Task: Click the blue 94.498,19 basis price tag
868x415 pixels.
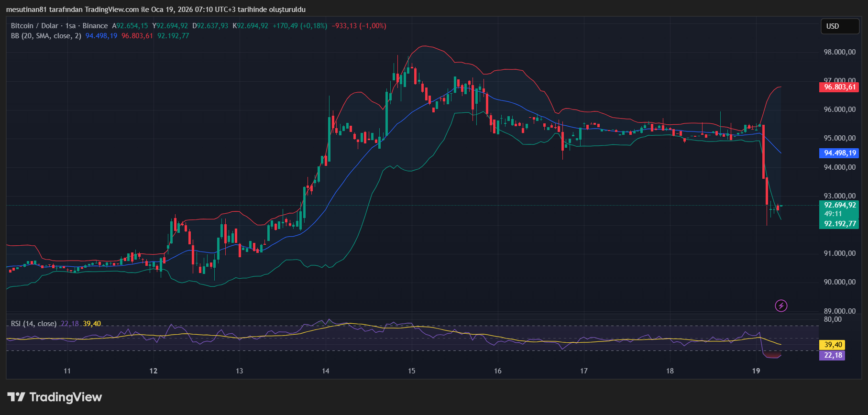Action: 839,153
